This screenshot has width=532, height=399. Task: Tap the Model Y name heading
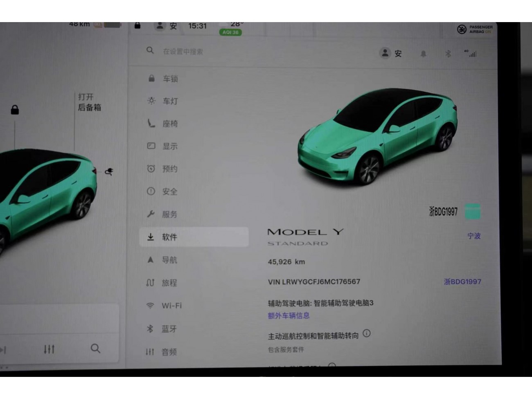coord(305,232)
